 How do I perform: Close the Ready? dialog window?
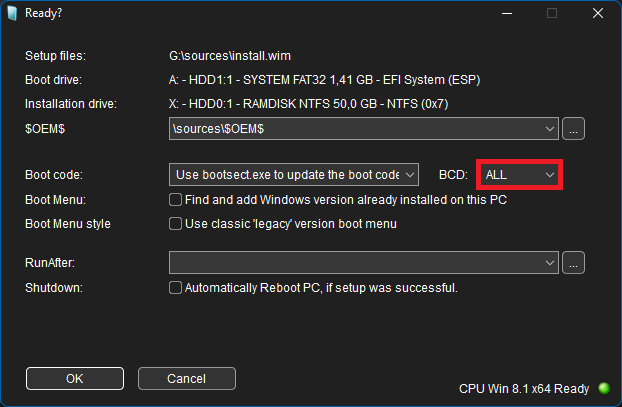click(598, 13)
